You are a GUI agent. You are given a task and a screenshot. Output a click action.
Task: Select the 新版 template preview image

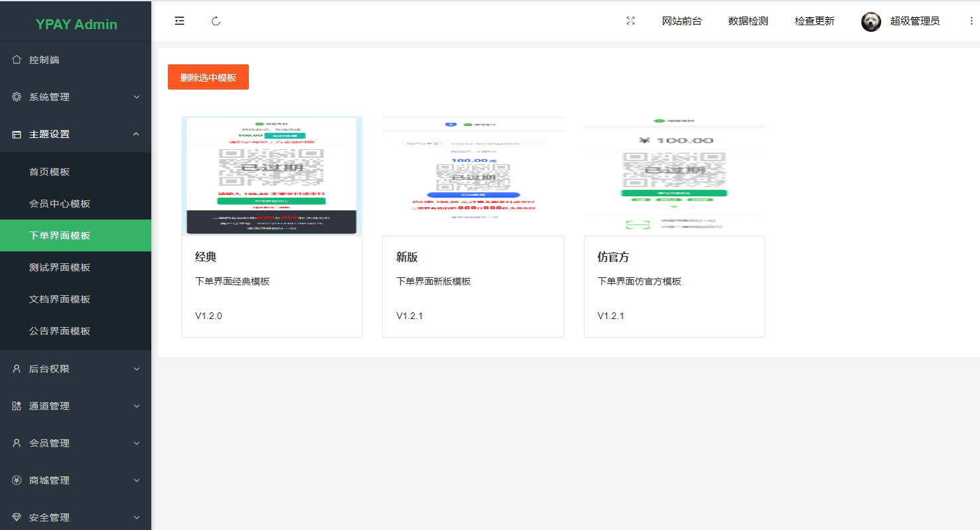point(473,176)
